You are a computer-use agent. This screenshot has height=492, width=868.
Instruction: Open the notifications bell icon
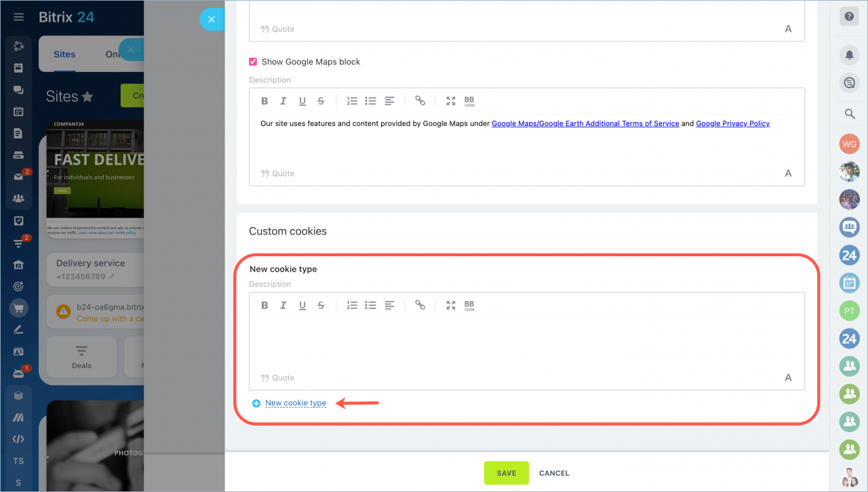click(849, 55)
